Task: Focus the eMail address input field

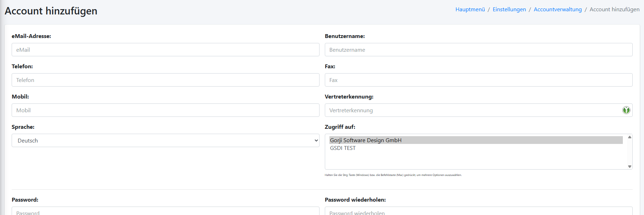Action: pos(165,50)
